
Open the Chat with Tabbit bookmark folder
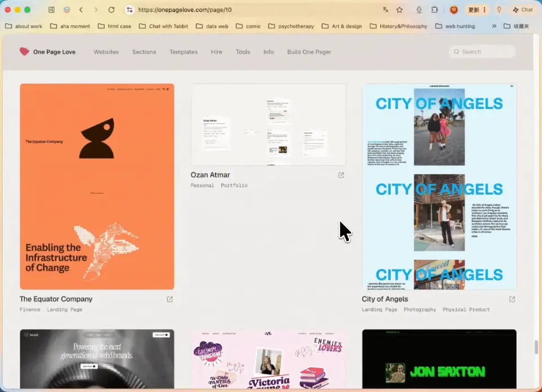point(164,26)
